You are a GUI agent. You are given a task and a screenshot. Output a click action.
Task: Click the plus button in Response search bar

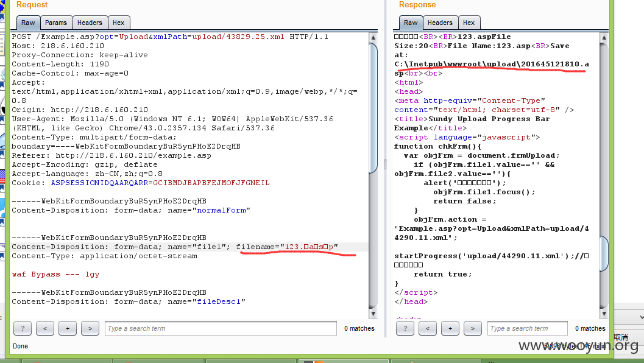pos(450,328)
